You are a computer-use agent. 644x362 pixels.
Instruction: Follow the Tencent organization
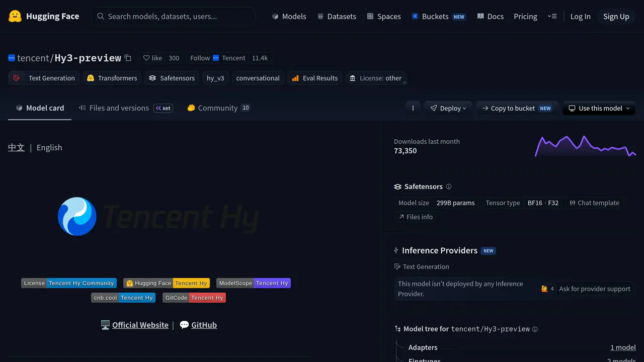[x=218, y=58]
